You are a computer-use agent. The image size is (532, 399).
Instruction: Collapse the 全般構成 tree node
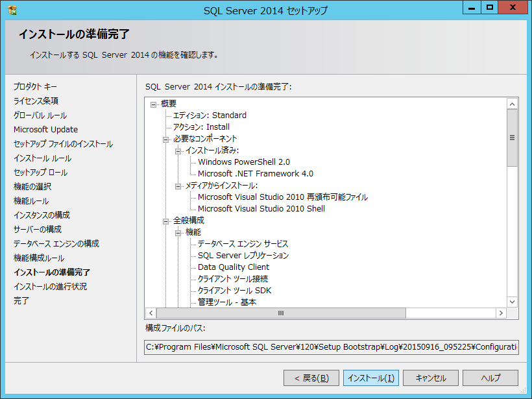pos(166,221)
